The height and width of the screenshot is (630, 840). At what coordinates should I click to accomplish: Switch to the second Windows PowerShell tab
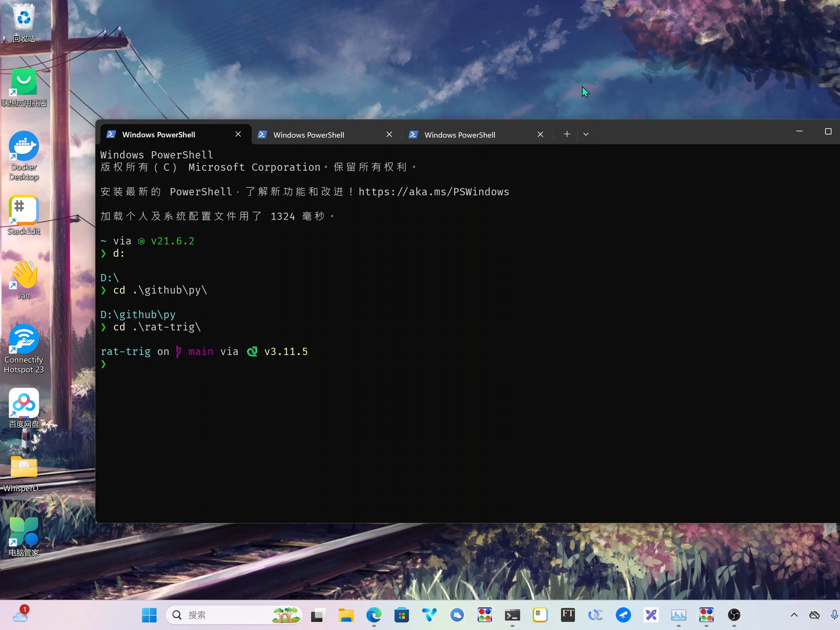click(x=308, y=135)
